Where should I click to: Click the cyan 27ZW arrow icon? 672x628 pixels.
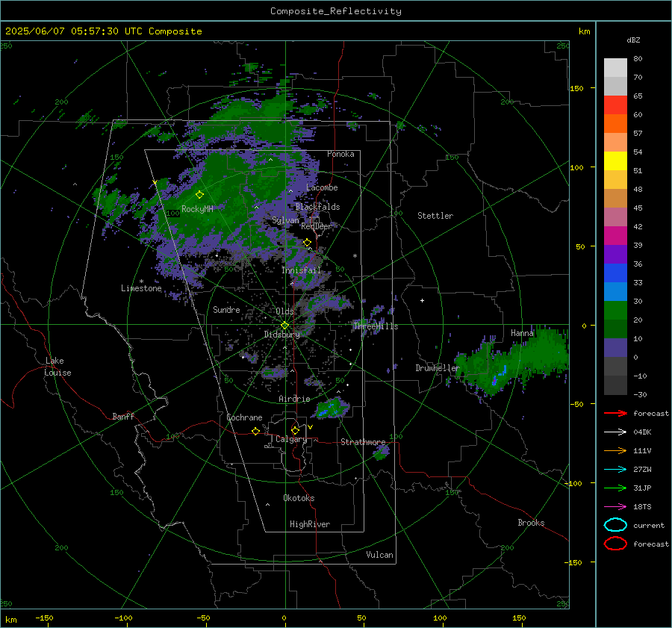[615, 470]
